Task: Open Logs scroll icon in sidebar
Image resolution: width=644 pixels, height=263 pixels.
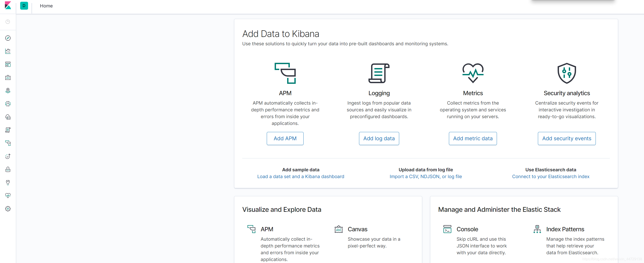Action: coord(8,130)
